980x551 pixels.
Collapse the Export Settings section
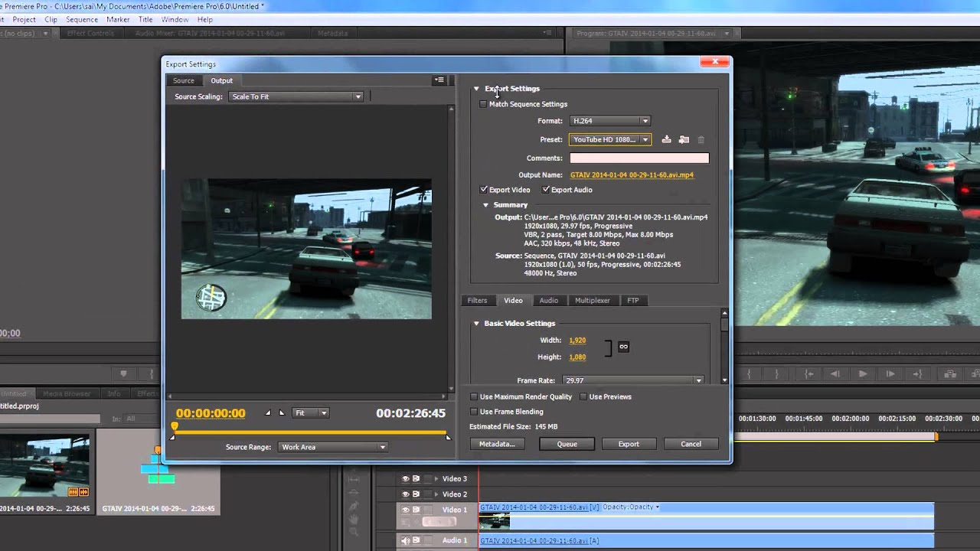(476, 89)
